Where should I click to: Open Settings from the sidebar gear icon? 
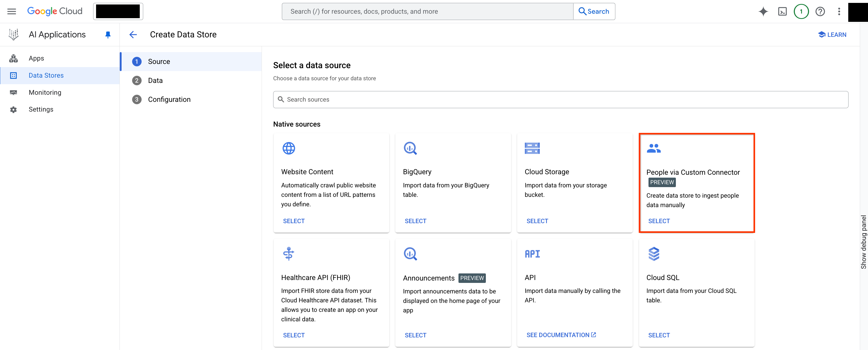click(x=13, y=109)
